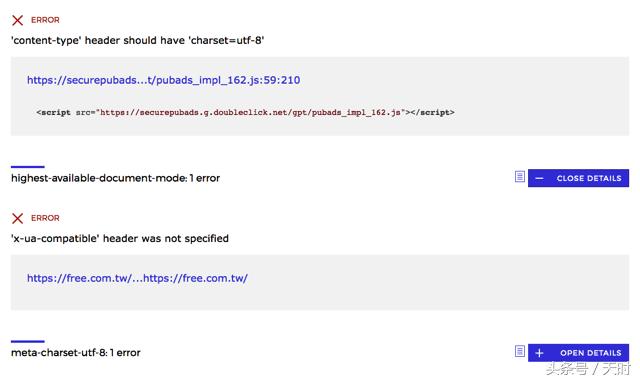The image size is (640, 381).
Task: Click the watermark text at bottom right
Action: 588,369
